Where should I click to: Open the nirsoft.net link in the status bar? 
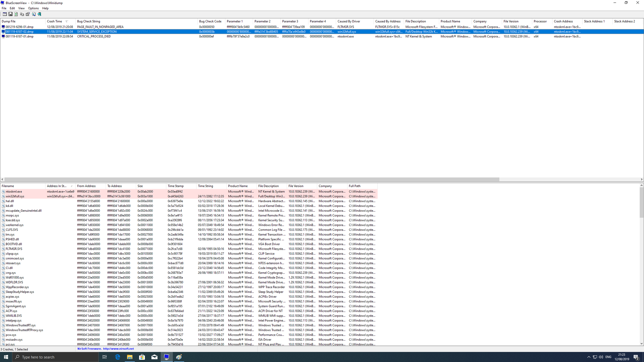(x=118, y=349)
